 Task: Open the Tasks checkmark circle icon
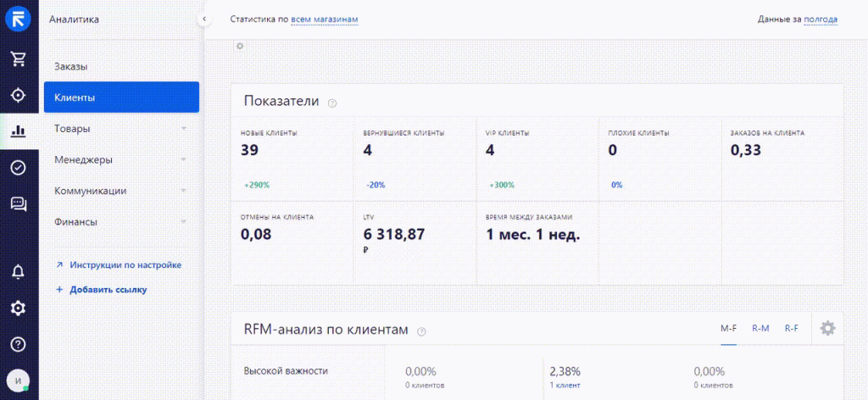tap(18, 168)
